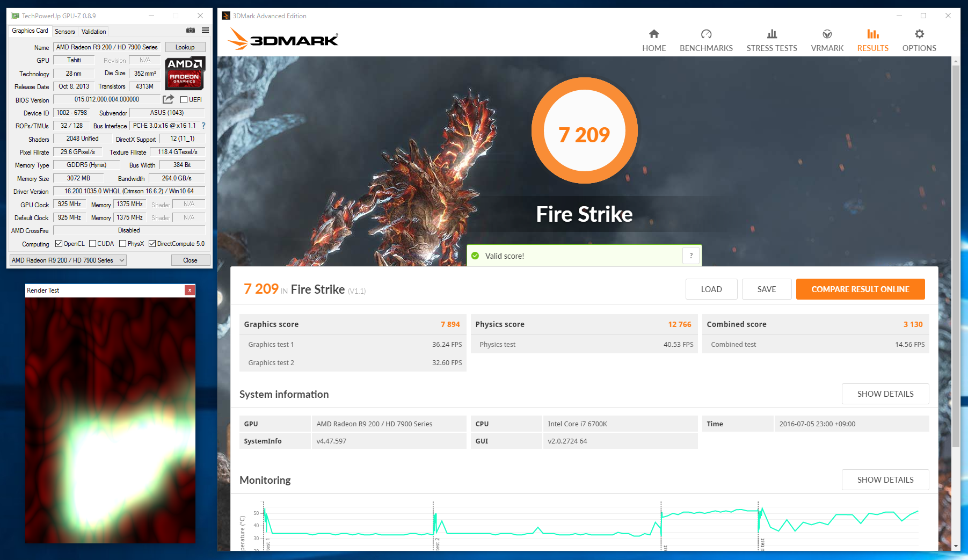The height and width of the screenshot is (560, 968).
Task: Click the GPU name field in GPU-Z
Action: coord(107,47)
